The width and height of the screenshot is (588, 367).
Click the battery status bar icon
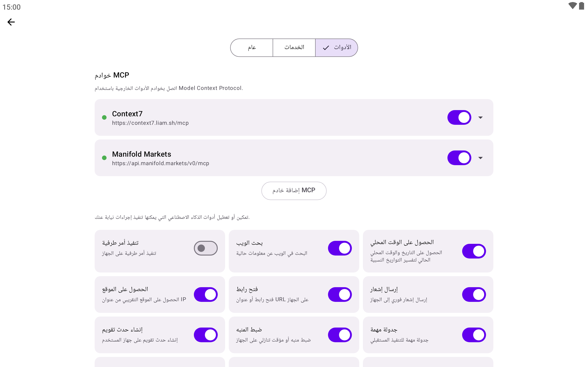pos(581,6)
